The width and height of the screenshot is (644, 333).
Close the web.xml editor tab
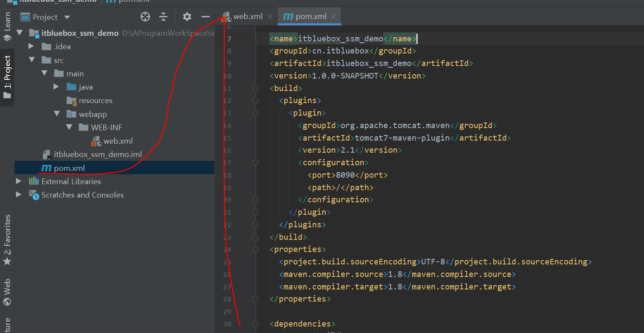tap(270, 17)
